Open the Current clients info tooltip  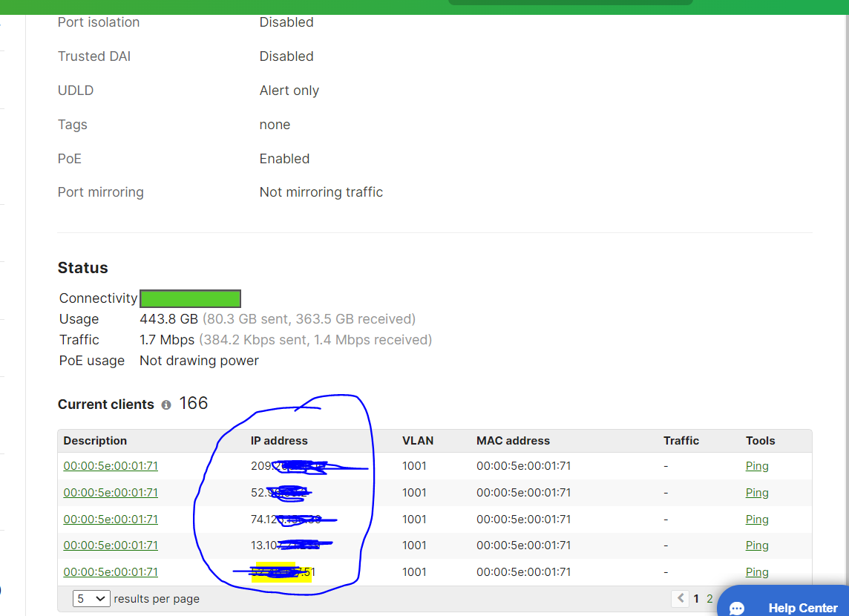[165, 404]
